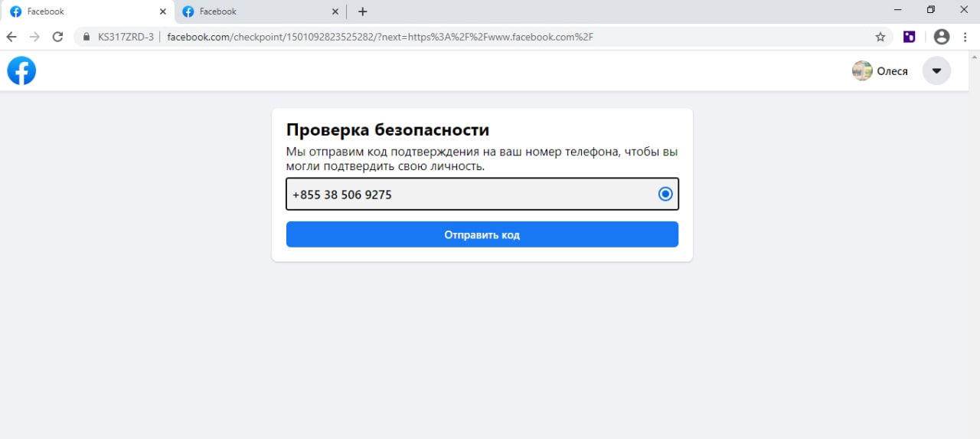Screen dimensions: 980x439
Task: Minimize the Chrome window
Action: click(897, 10)
